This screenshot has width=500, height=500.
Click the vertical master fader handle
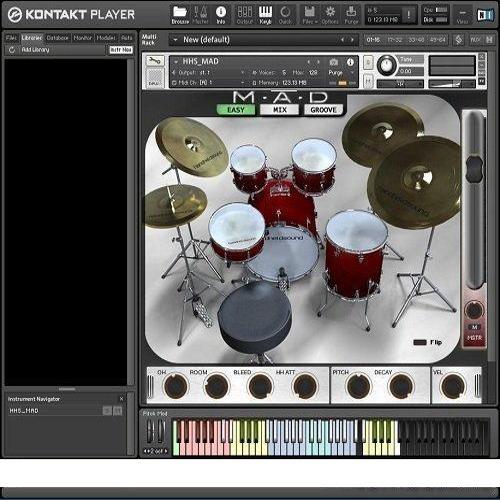474,168
